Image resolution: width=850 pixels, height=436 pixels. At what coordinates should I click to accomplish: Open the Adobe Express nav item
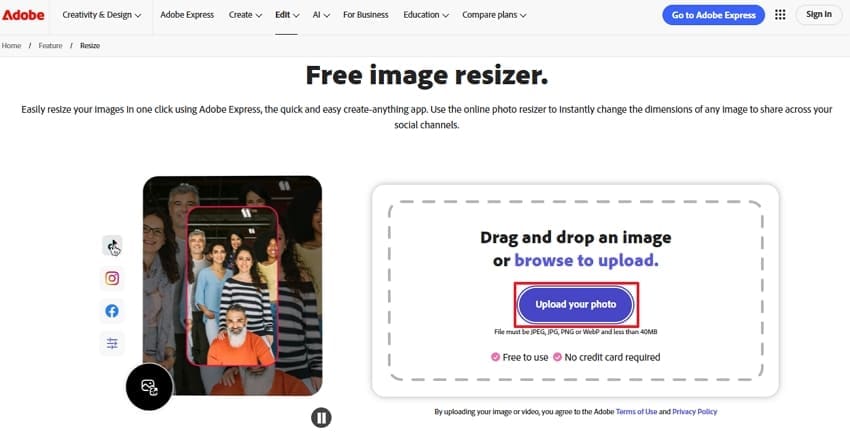coord(187,15)
